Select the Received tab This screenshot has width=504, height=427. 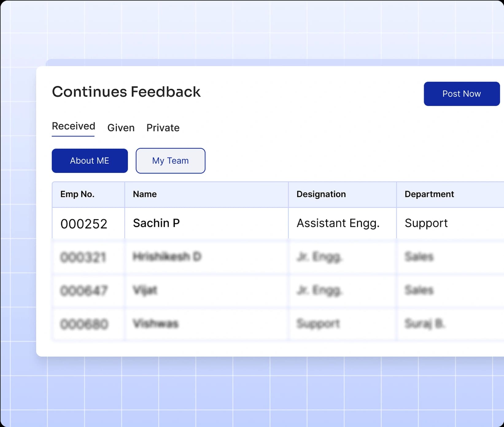coord(73,126)
